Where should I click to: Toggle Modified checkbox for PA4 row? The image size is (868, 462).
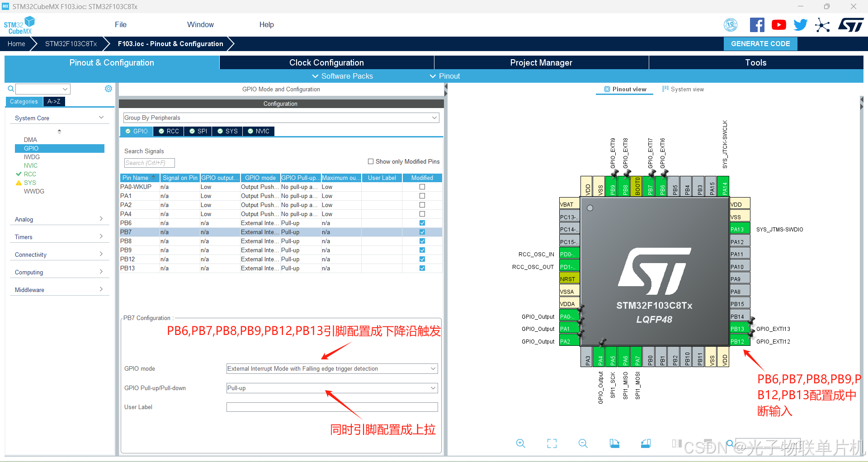pos(422,214)
